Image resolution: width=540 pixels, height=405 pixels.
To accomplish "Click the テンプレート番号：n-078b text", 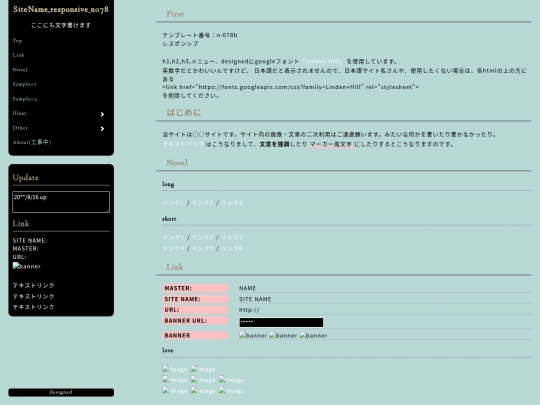I will tap(200, 35).
